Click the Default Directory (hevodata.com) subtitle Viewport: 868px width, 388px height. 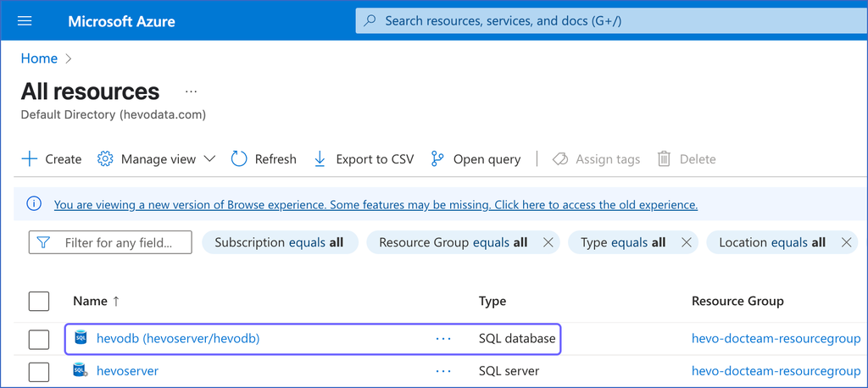pyautogui.click(x=113, y=115)
